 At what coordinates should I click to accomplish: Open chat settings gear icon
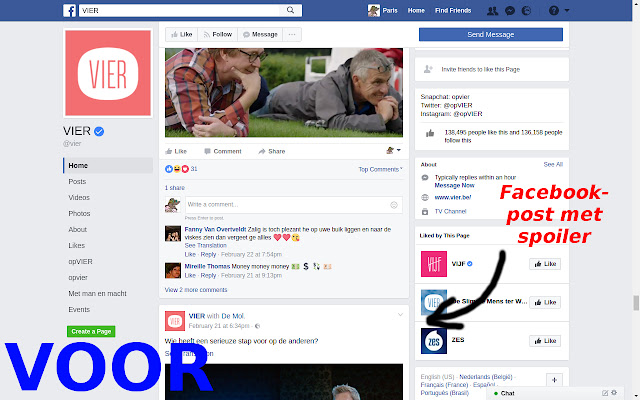[614, 393]
